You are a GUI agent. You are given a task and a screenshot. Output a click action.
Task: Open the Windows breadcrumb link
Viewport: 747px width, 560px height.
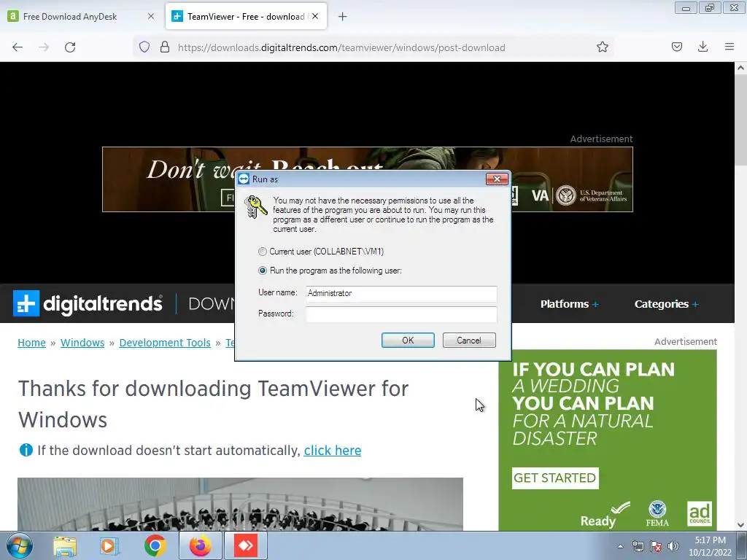tap(82, 343)
